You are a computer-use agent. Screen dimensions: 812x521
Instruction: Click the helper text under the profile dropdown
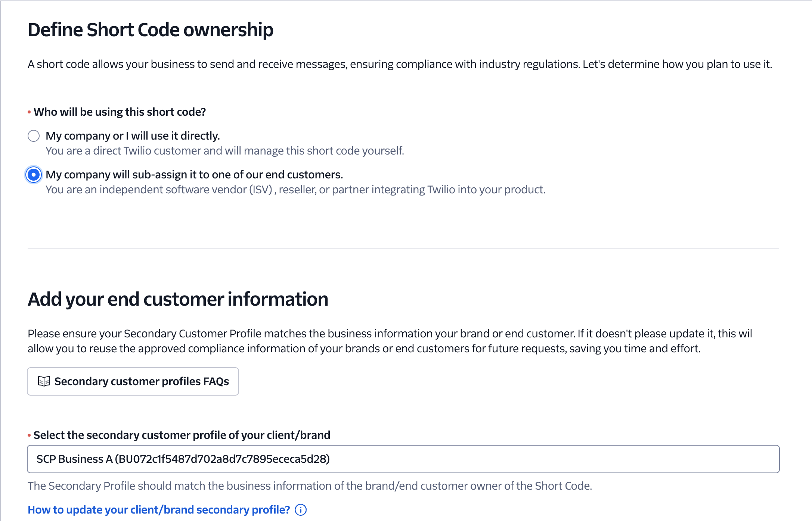pyautogui.click(x=310, y=486)
